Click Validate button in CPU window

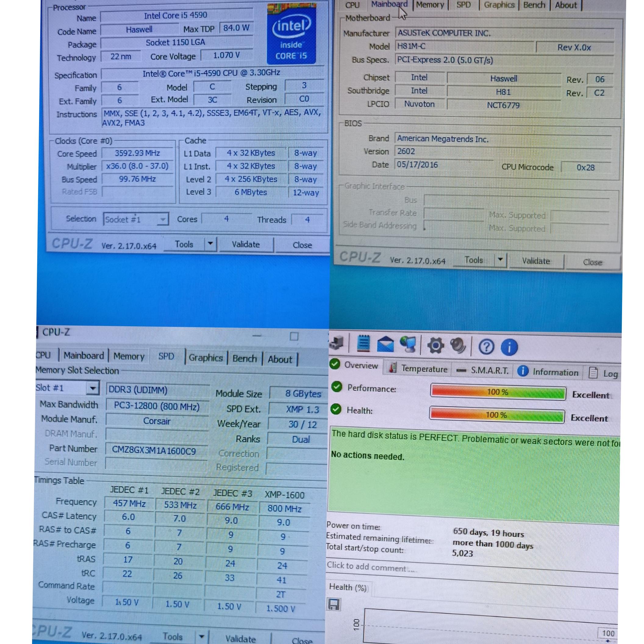[246, 244]
